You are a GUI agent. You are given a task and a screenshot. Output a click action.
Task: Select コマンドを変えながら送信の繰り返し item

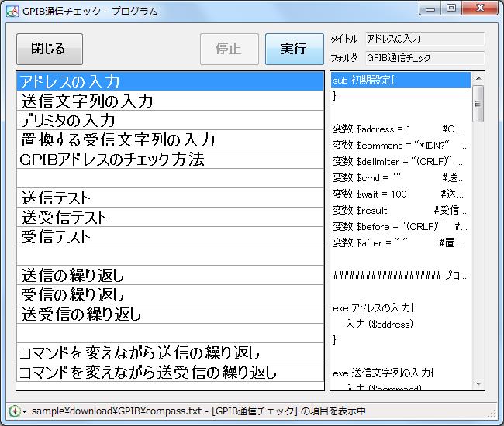170,352
